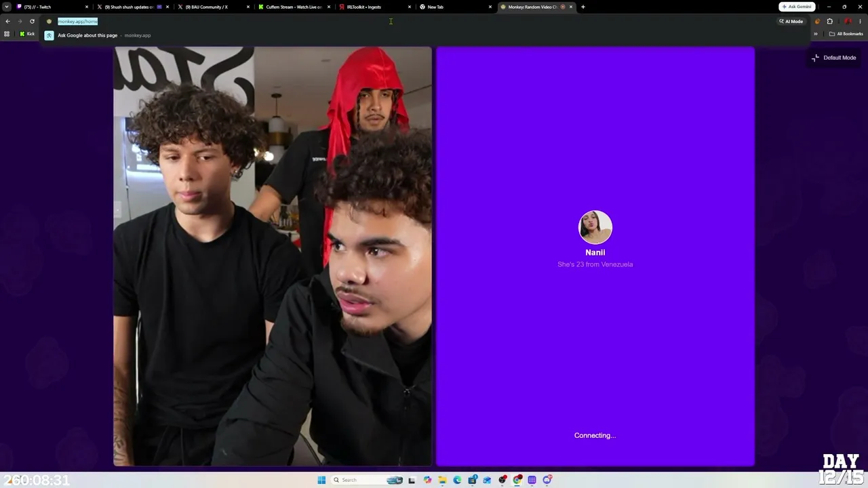Open the orange extension icon in toolbar
The image size is (868, 488).
817,21
